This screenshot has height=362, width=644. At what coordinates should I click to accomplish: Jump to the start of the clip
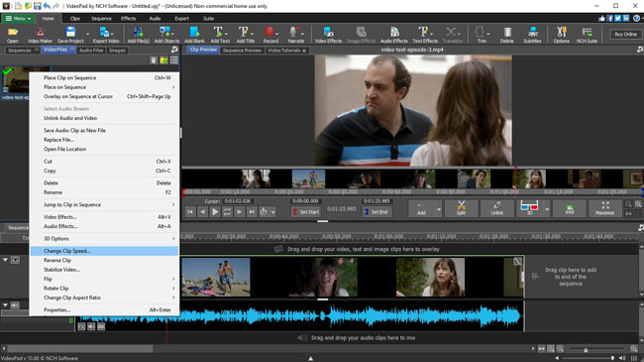(190, 212)
